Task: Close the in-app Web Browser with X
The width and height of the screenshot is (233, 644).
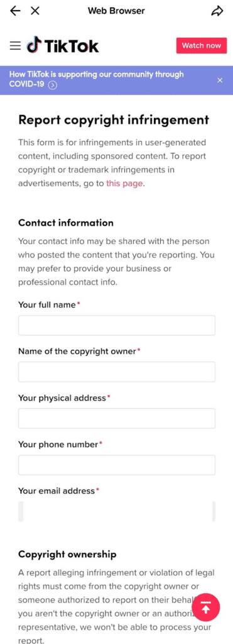Action: click(x=35, y=11)
